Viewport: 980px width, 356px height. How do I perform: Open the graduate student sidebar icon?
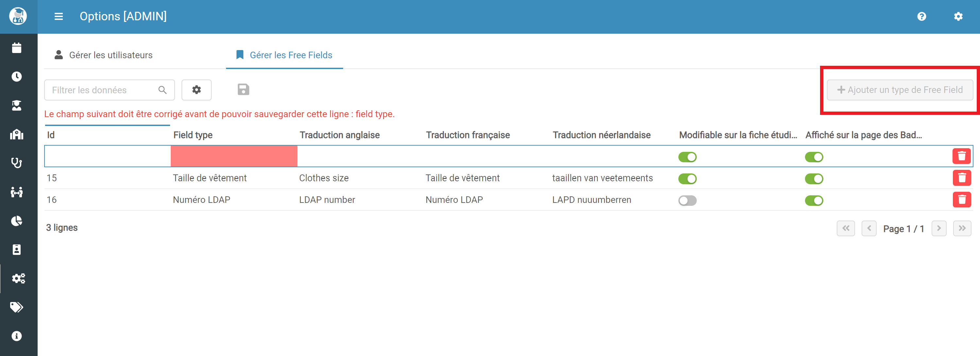17,105
